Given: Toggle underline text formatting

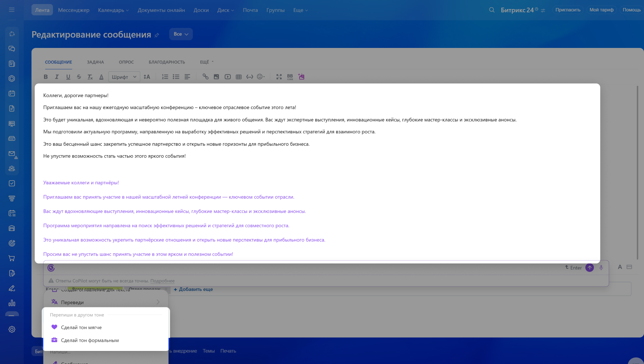Looking at the screenshot, I should tap(68, 77).
